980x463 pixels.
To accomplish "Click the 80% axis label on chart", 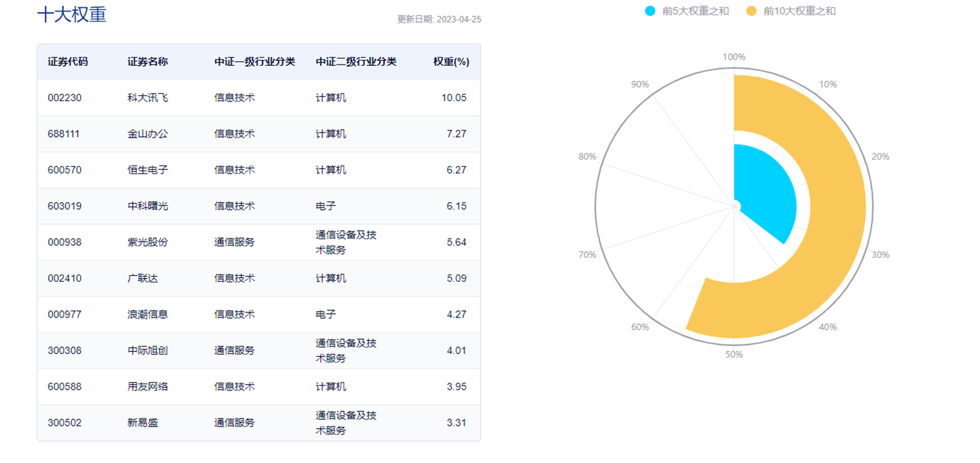I will pos(588,156).
